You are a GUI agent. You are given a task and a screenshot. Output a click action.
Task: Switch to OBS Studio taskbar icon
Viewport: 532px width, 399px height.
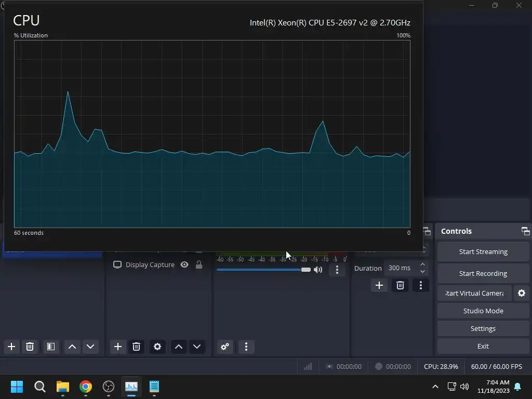click(109, 387)
